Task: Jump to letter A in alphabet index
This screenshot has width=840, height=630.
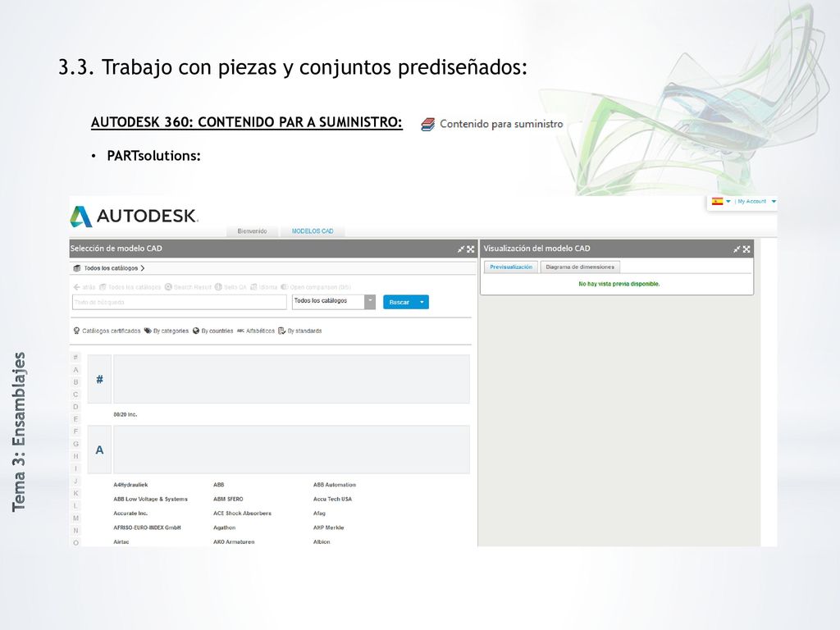Action: click(75, 370)
